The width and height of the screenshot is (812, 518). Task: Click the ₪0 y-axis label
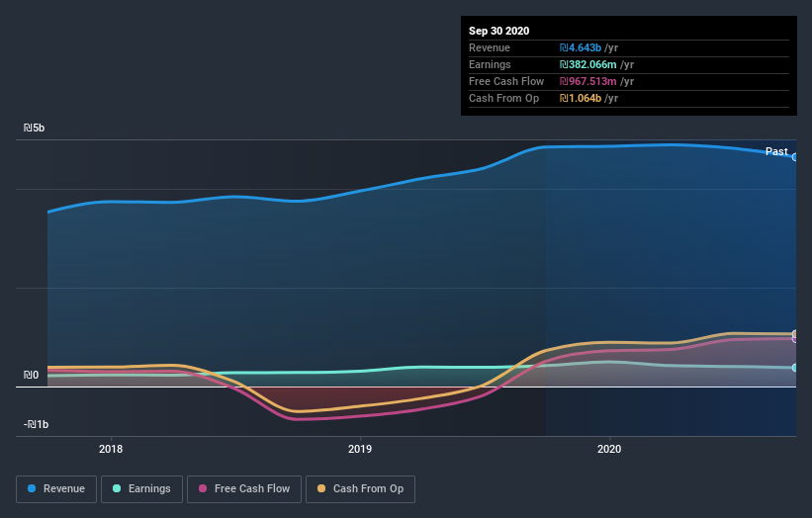click(31, 376)
